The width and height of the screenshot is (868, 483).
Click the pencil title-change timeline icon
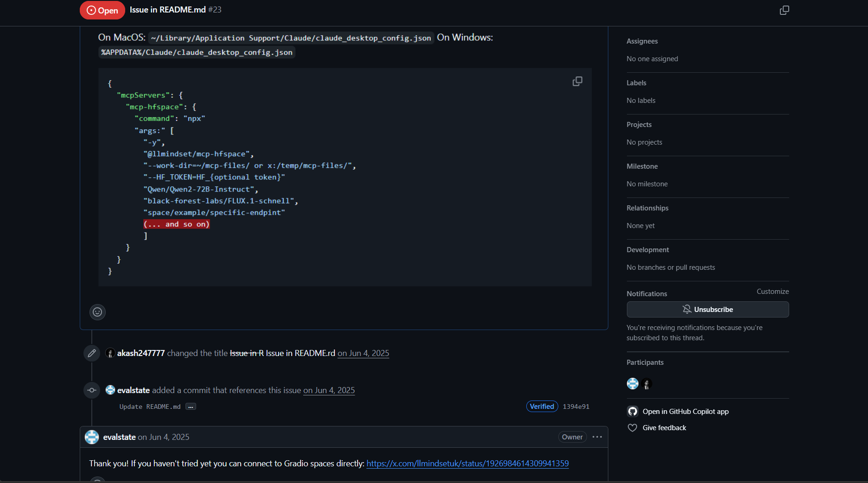pyautogui.click(x=92, y=353)
